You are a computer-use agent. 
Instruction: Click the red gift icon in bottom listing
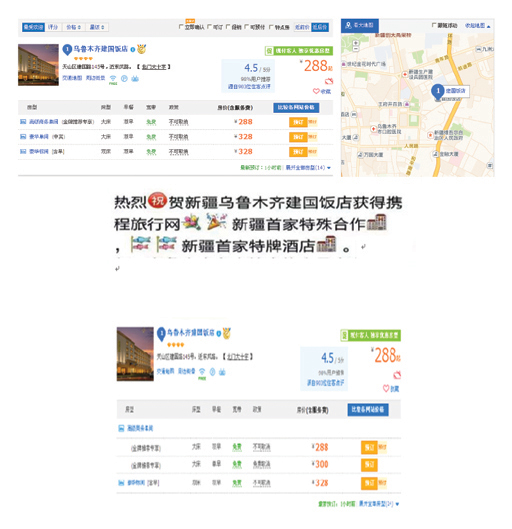click(x=397, y=374)
